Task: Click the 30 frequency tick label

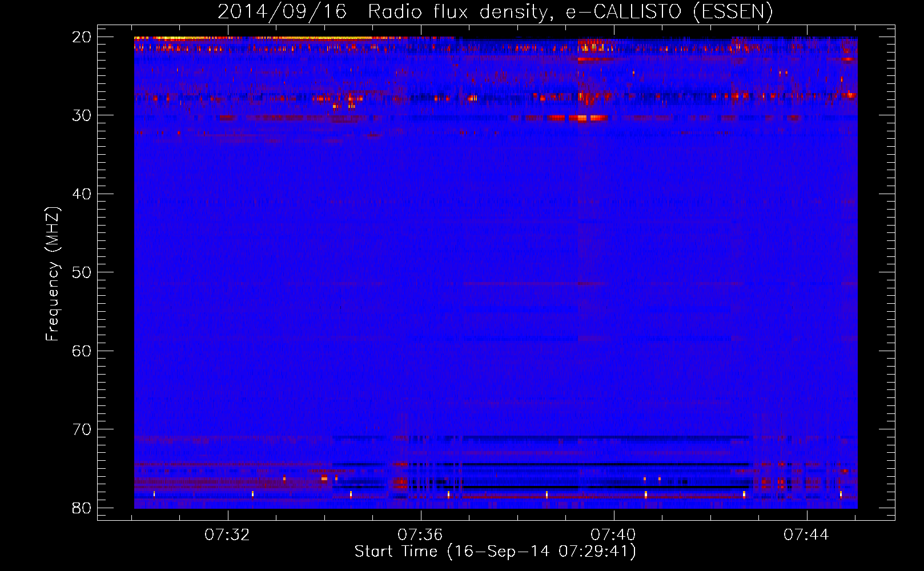Action: click(x=82, y=115)
